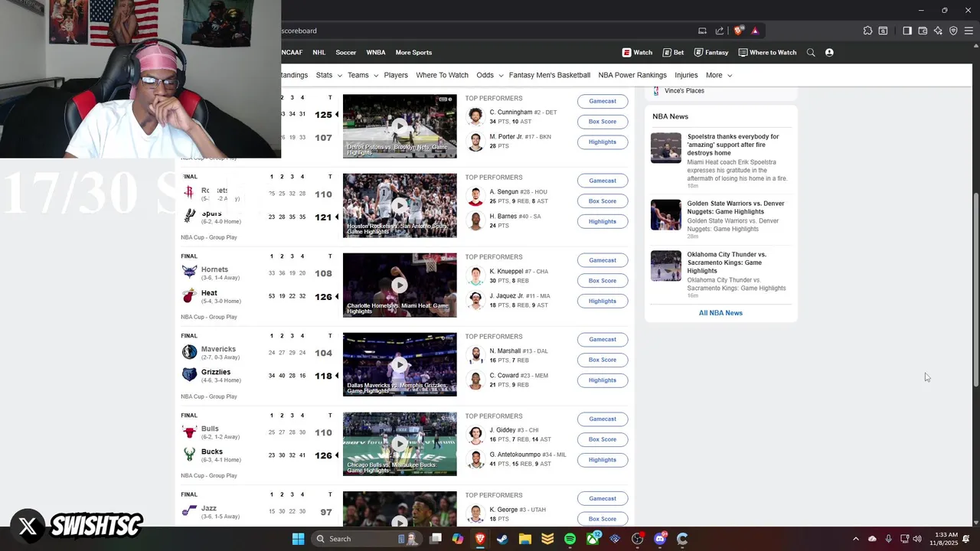Click the Bucks team logo
The width and height of the screenshot is (980, 551).
pos(189,454)
